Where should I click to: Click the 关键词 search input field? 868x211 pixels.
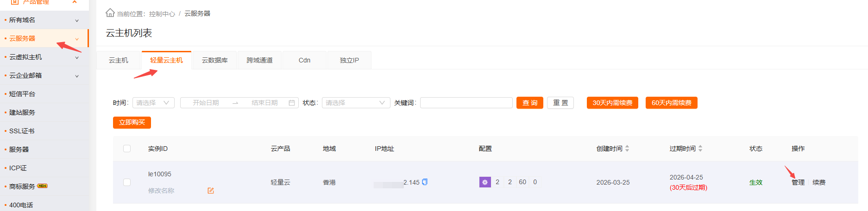point(466,103)
